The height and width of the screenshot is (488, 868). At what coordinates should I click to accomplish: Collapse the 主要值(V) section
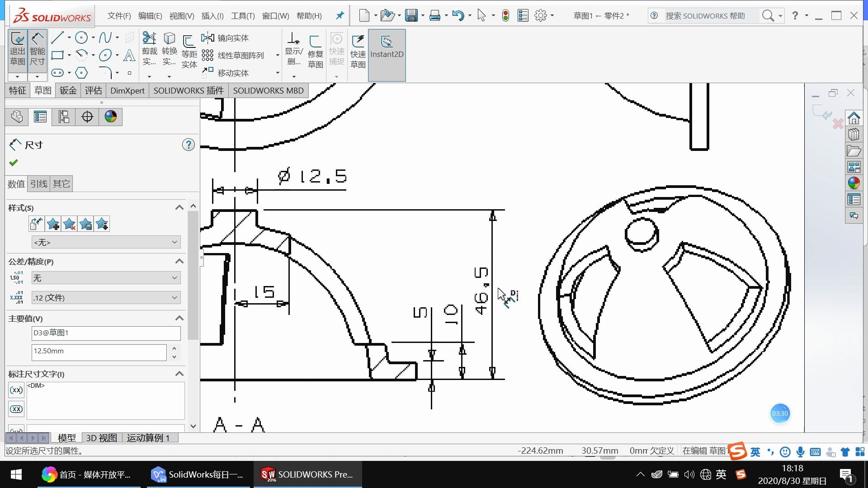coord(179,319)
